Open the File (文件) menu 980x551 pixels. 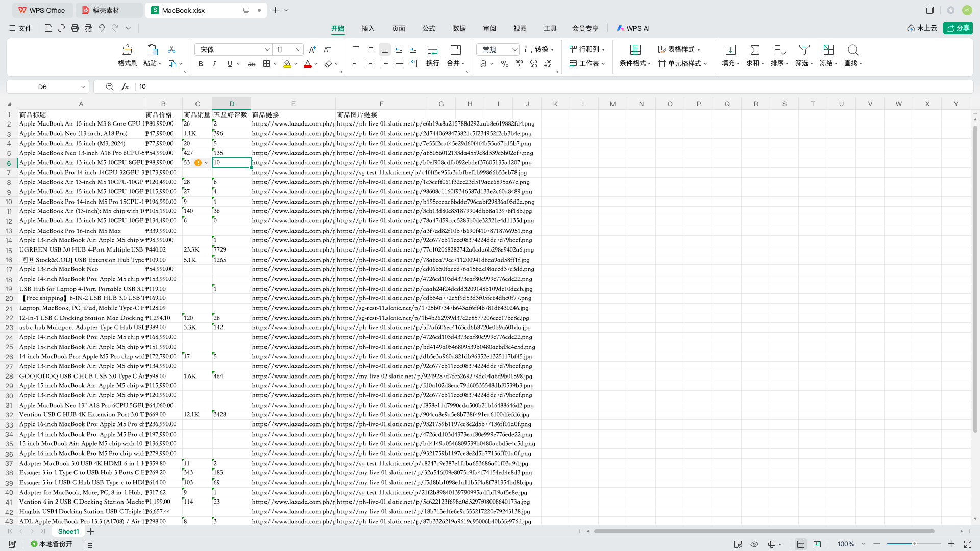pos(20,28)
